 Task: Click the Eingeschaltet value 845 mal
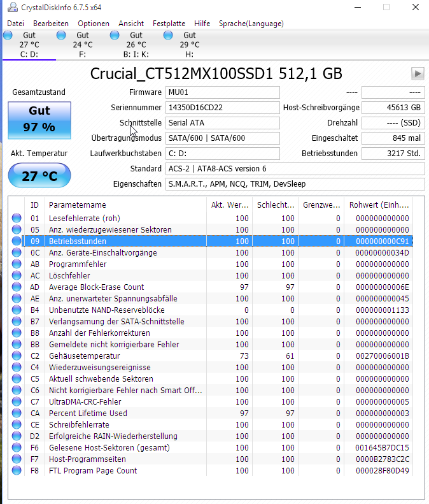[x=393, y=138]
